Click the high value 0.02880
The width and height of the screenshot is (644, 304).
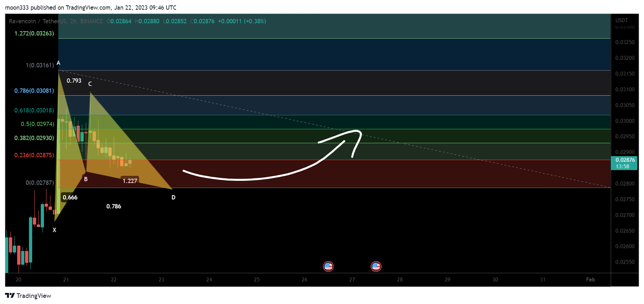click(x=149, y=21)
